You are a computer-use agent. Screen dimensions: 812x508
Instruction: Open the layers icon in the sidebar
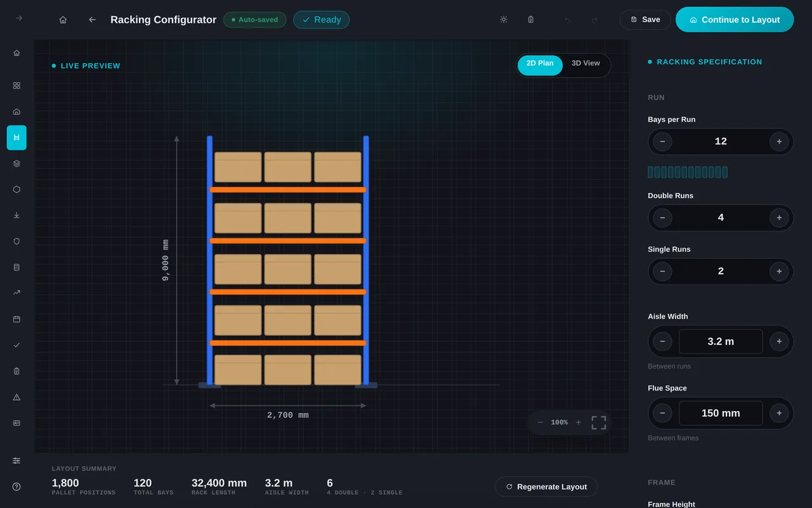(16, 163)
